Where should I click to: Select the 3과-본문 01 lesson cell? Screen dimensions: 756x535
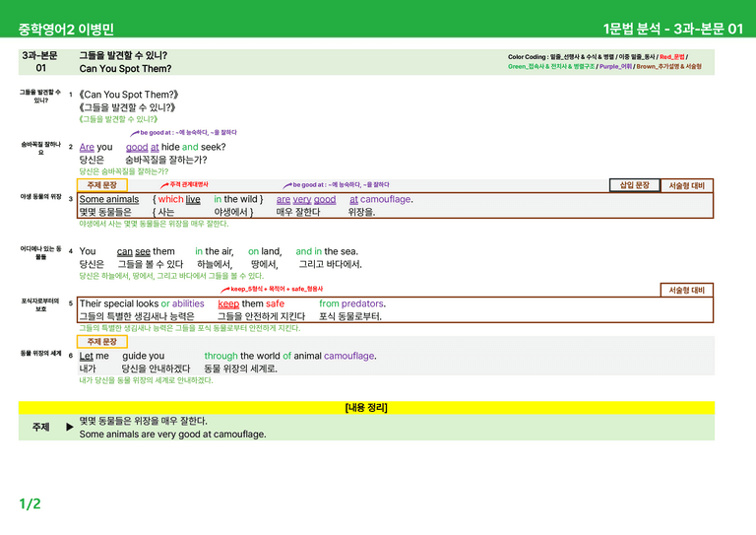pos(40,62)
